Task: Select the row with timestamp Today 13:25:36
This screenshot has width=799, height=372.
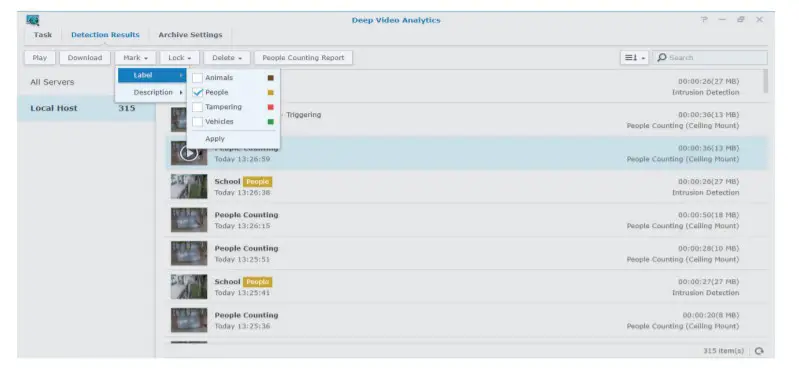Action: (x=466, y=321)
